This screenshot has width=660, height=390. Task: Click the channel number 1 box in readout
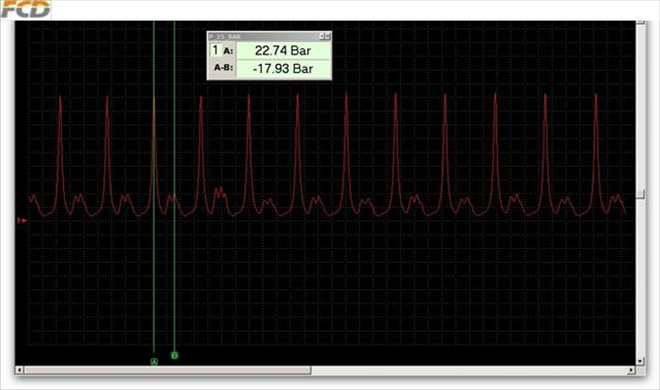click(x=215, y=50)
